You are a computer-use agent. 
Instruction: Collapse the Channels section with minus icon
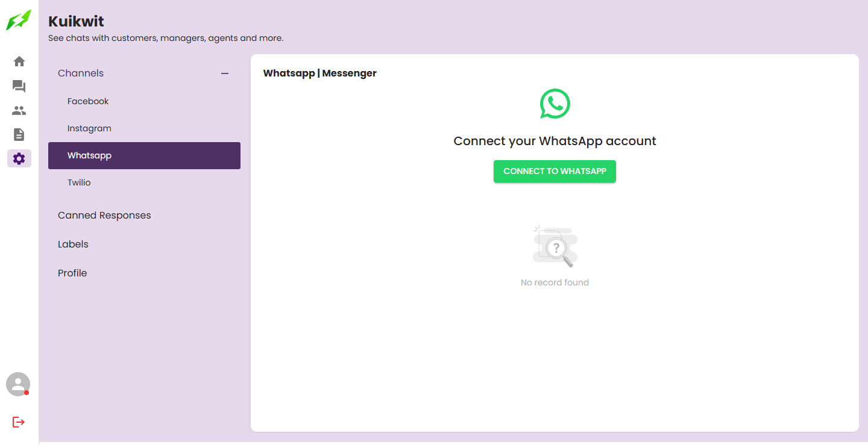[x=225, y=73]
